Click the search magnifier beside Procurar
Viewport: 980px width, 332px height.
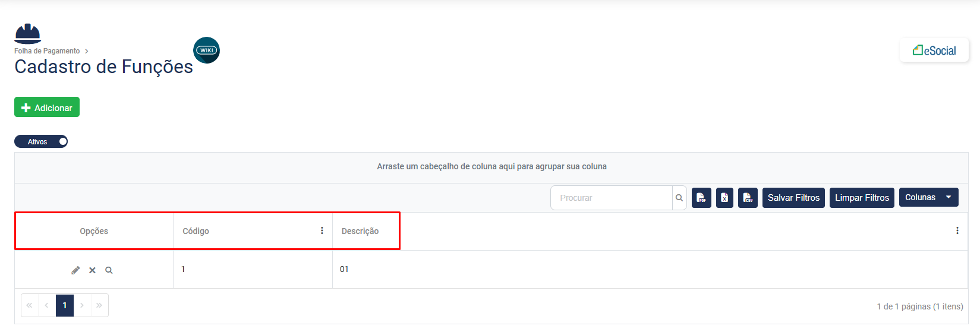[679, 198]
